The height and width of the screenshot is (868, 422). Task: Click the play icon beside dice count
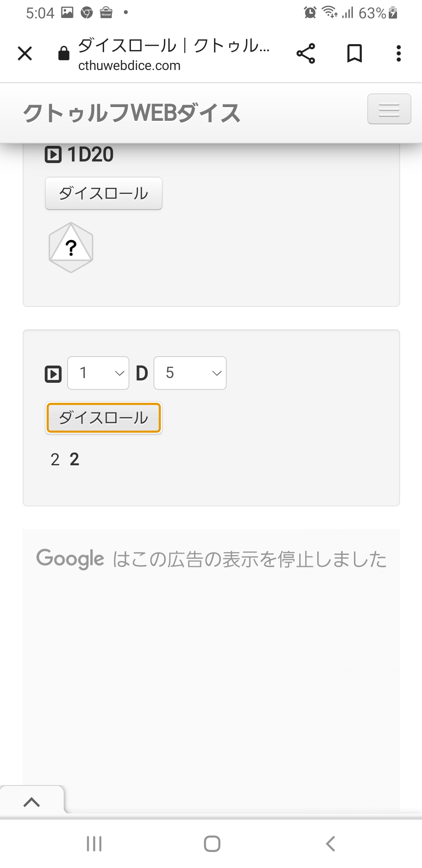coord(53,374)
